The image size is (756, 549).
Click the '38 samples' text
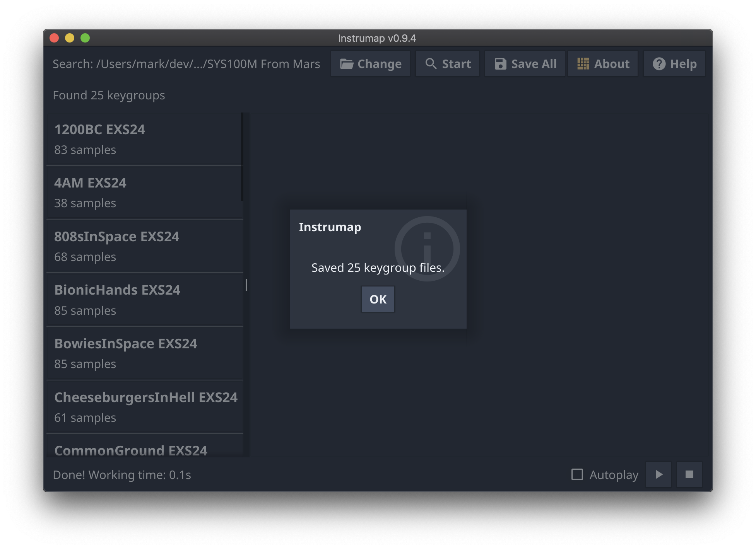click(x=85, y=203)
